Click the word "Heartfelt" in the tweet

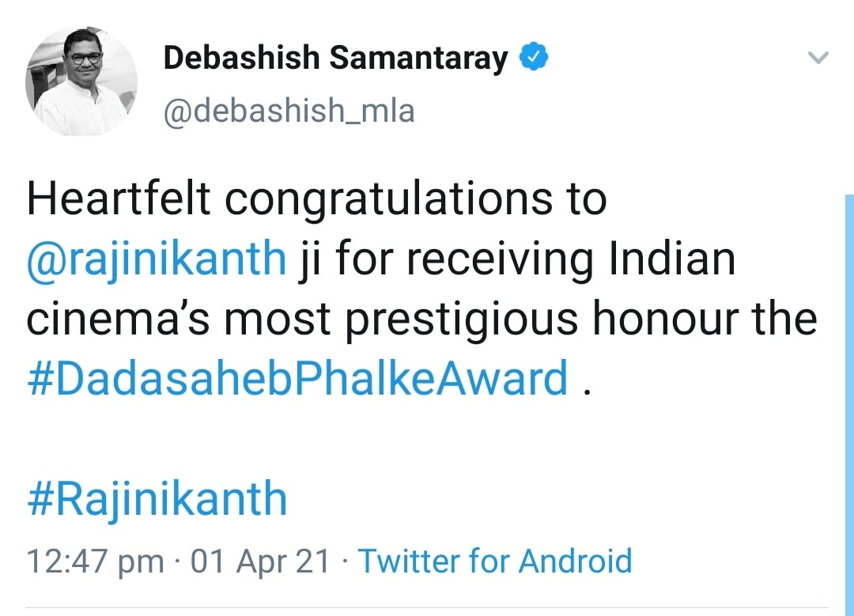[x=119, y=198]
